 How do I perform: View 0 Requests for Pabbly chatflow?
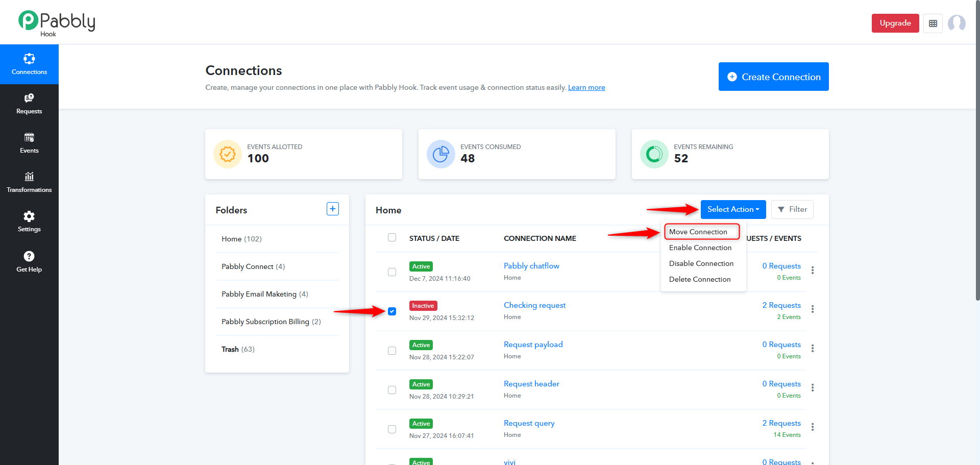click(781, 266)
